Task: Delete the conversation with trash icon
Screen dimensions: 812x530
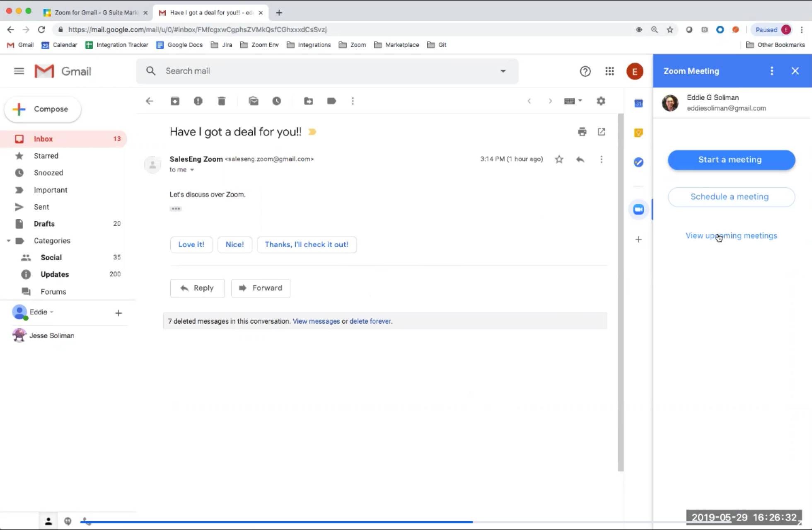Action: (x=222, y=101)
